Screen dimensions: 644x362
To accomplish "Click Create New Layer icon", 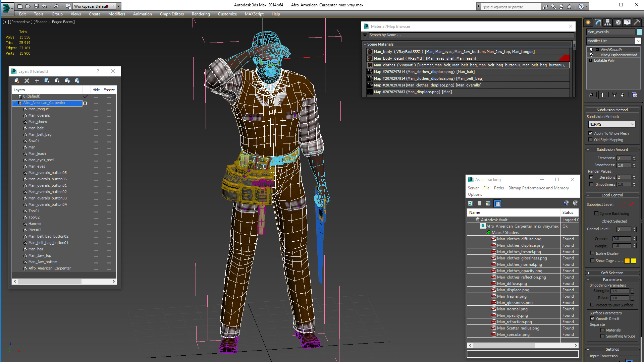I will (16, 81).
